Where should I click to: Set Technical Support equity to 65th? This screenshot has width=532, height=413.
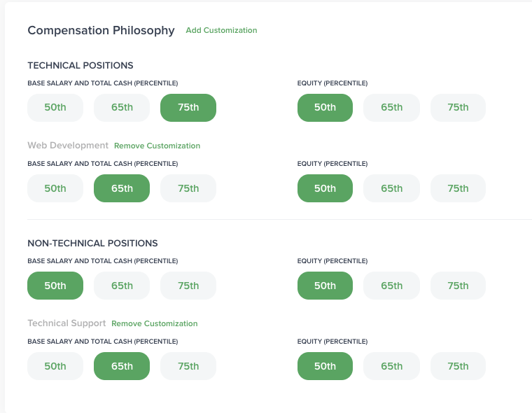392,366
